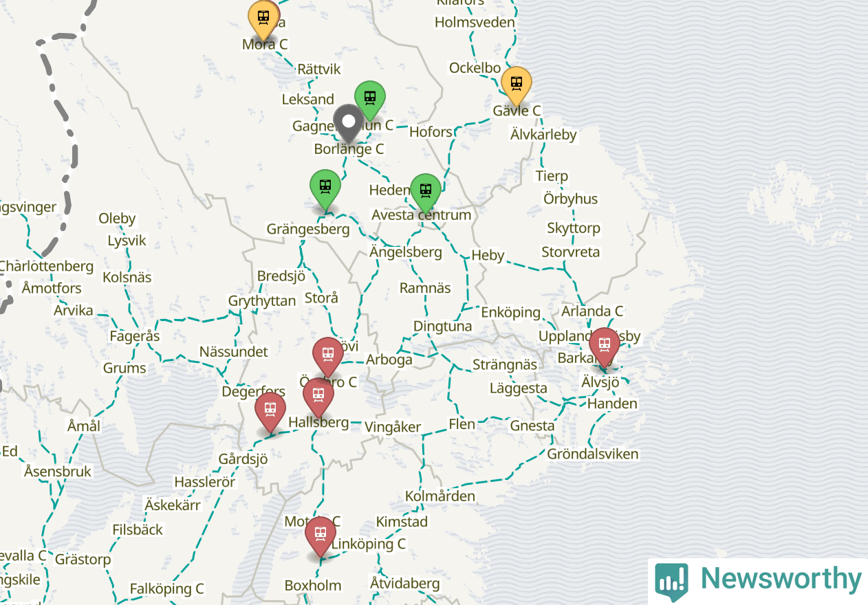Image resolution: width=868 pixels, height=605 pixels.
Task: Select the Strängnäs label
Action: (x=505, y=364)
